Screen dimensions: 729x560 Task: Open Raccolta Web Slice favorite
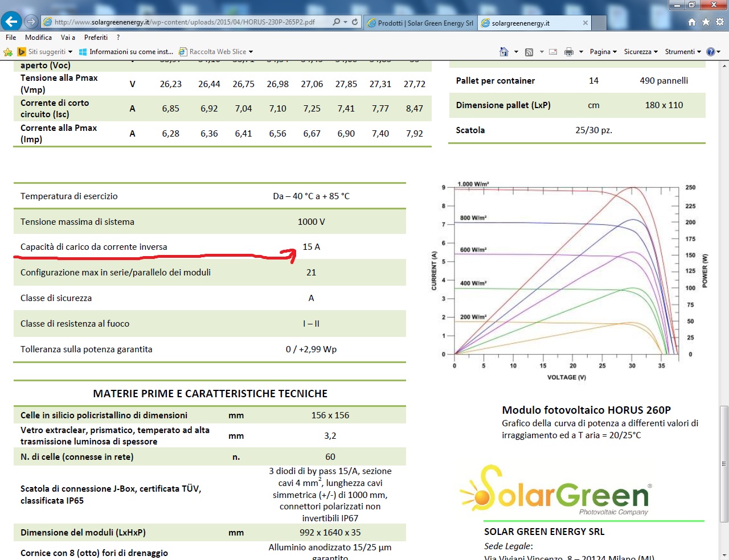212,52
